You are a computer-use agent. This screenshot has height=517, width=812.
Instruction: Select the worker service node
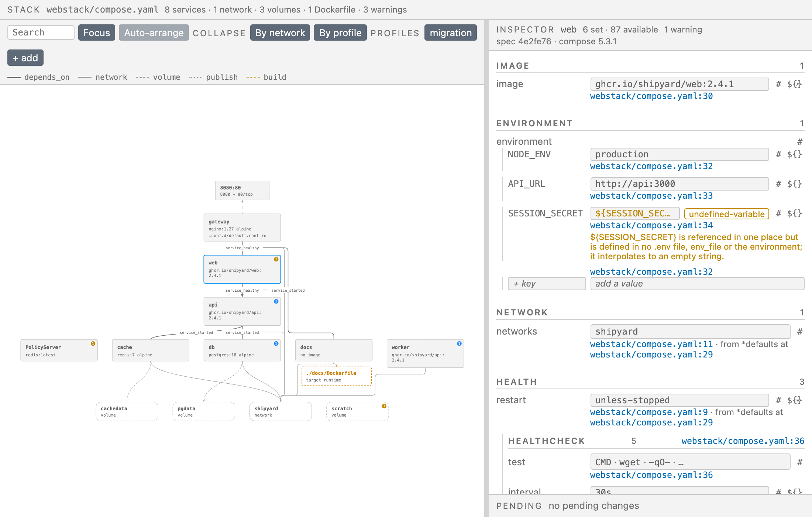425,353
